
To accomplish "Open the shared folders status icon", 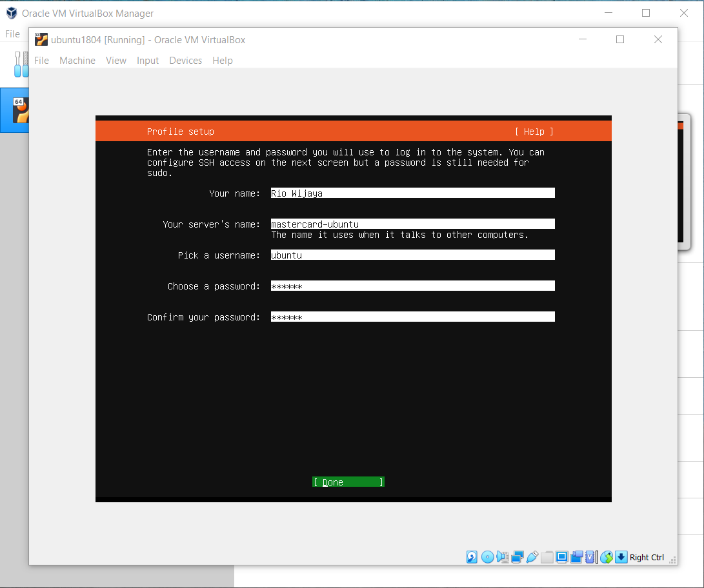I will pyautogui.click(x=547, y=557).
